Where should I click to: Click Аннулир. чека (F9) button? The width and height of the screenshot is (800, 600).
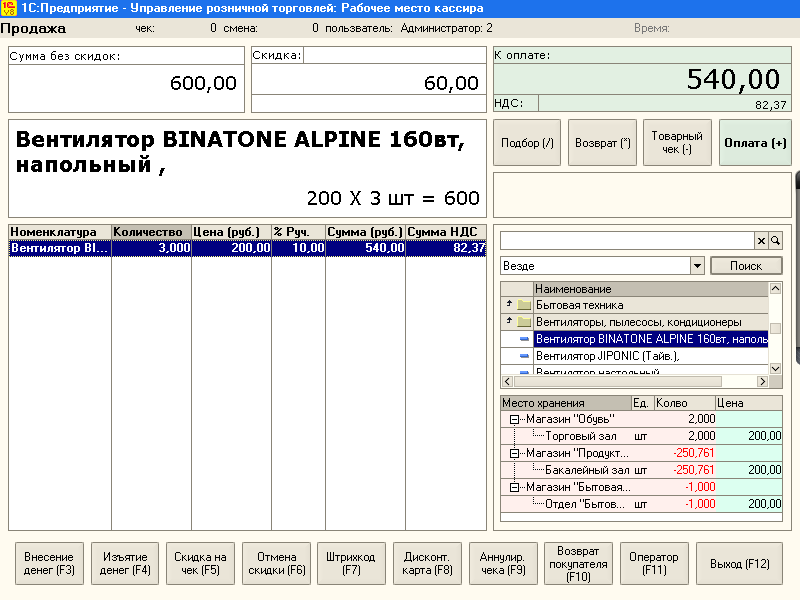pos(503,564)
